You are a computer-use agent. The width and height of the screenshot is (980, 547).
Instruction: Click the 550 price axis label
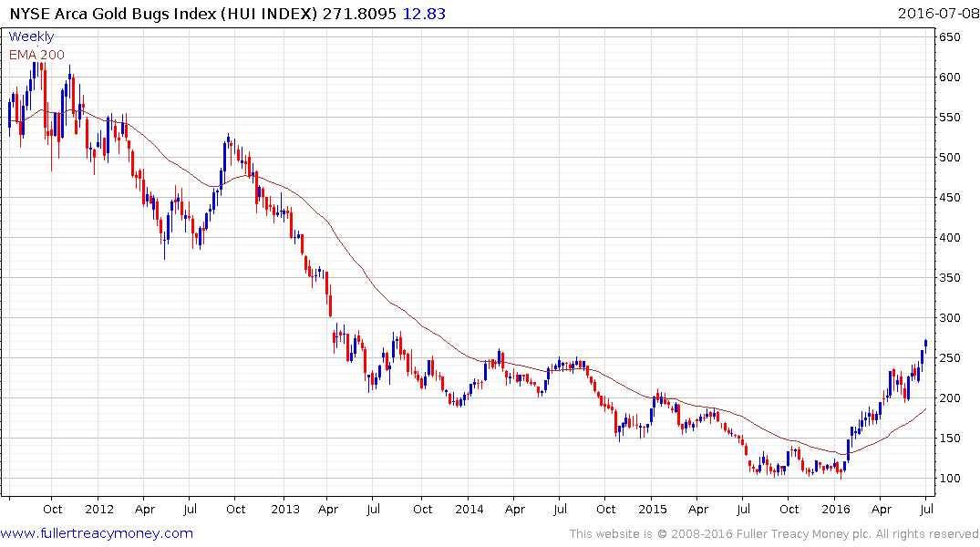point(949,118)
